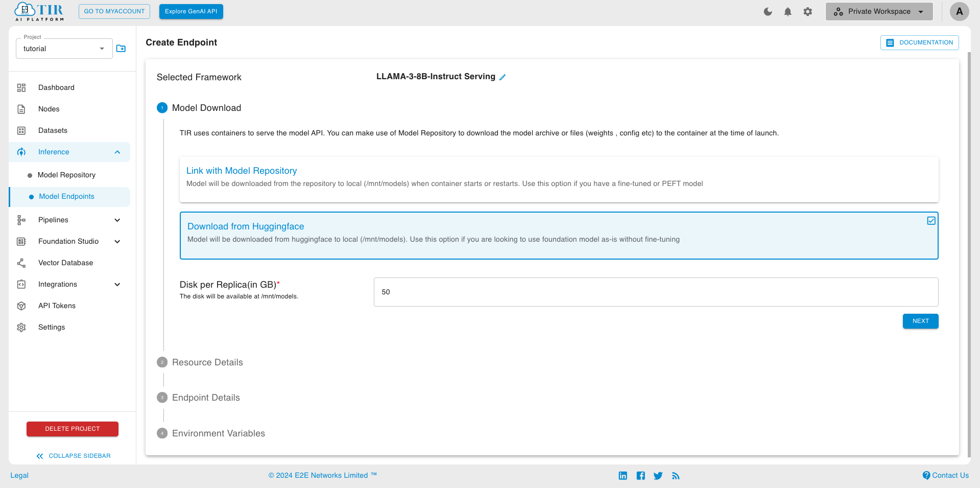Screen dimensions: 980x488
Task: Open the Twitter footer icon
Action: coord(658,476)
